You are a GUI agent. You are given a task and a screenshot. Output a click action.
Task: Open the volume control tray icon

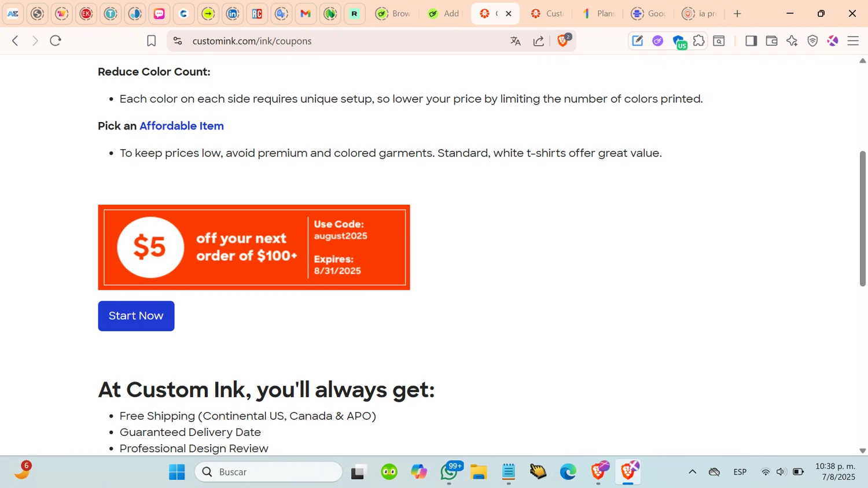[781, 472]
